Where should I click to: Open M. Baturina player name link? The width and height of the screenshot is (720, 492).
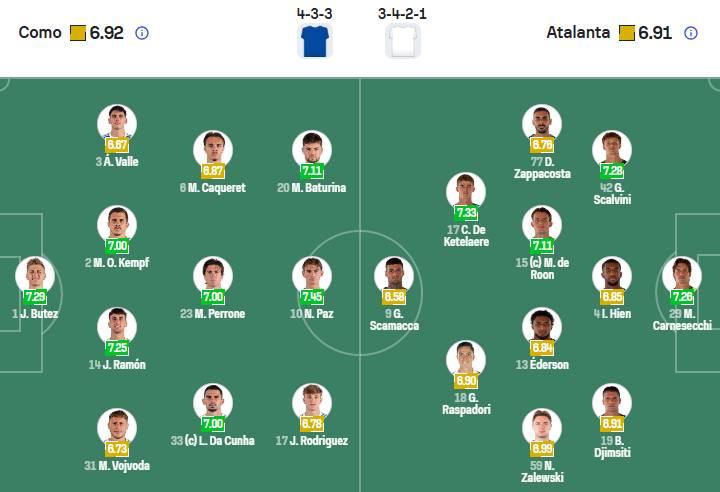[x=312, y=187]
